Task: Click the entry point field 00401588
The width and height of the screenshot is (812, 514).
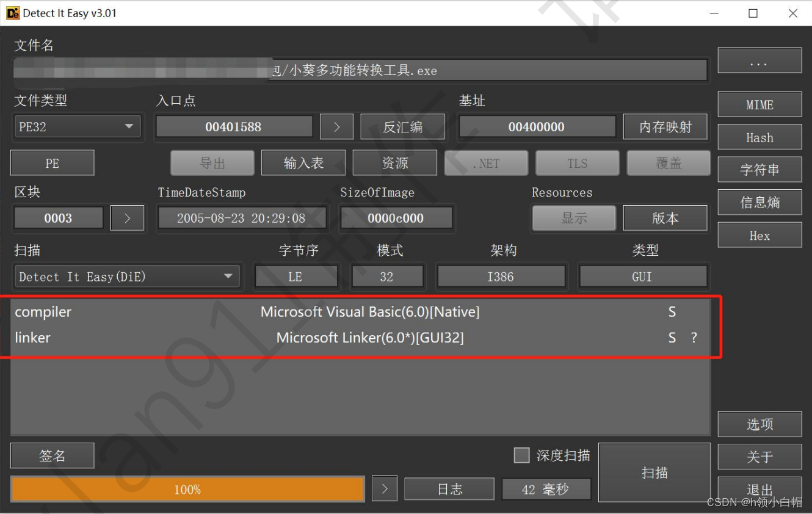Action: point(234,127)
